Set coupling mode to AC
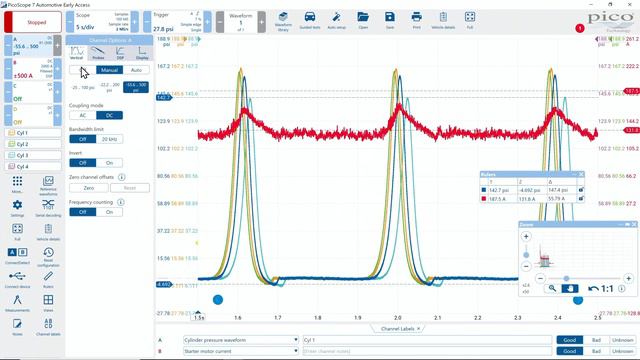This screenshot has height=360, width=640. coord(83,116)
